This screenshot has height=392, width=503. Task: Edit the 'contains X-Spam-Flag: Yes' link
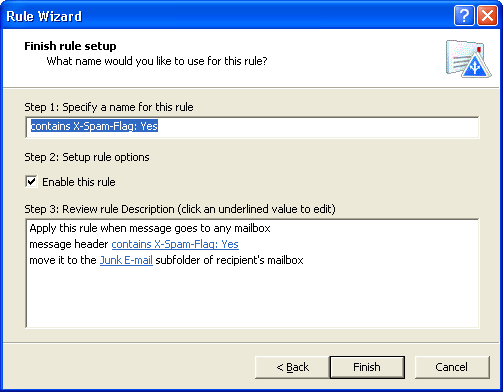[175, 244]
